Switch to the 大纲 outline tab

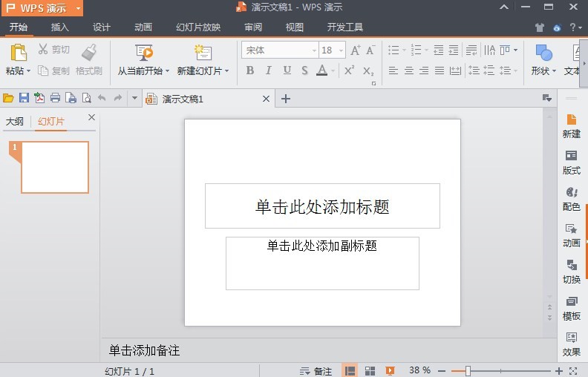click(15, 121)
